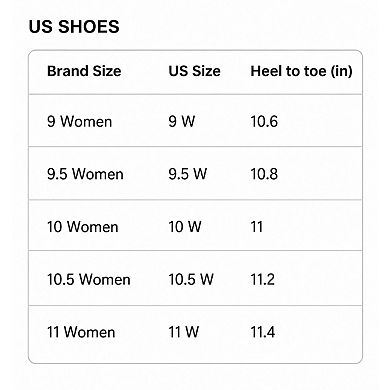Select the US Size column header
This screenshot has height=390, width=390.
(194, 71)
